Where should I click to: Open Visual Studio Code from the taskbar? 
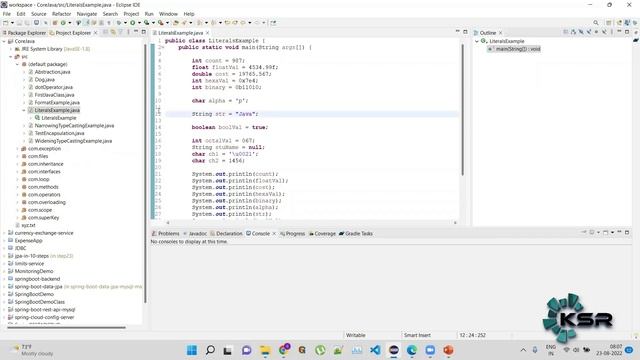376,350
